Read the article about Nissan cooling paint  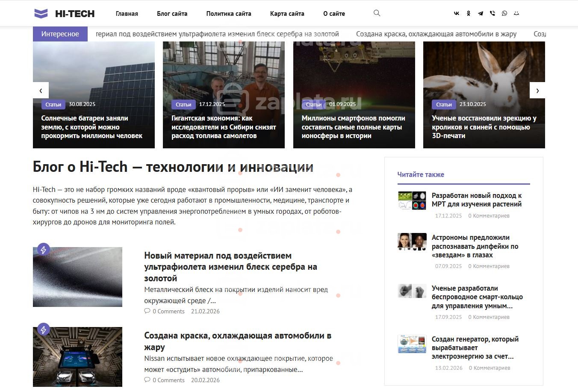[x=238, y=341]
